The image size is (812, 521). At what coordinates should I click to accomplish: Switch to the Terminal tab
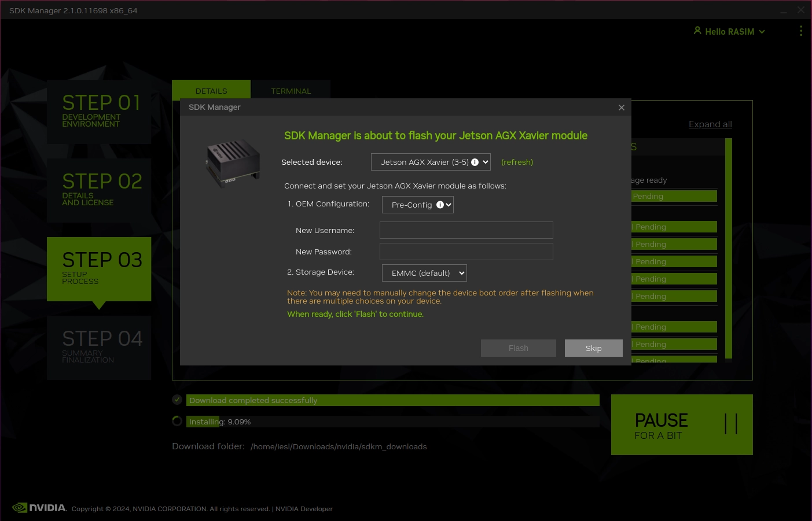[291, 91]
